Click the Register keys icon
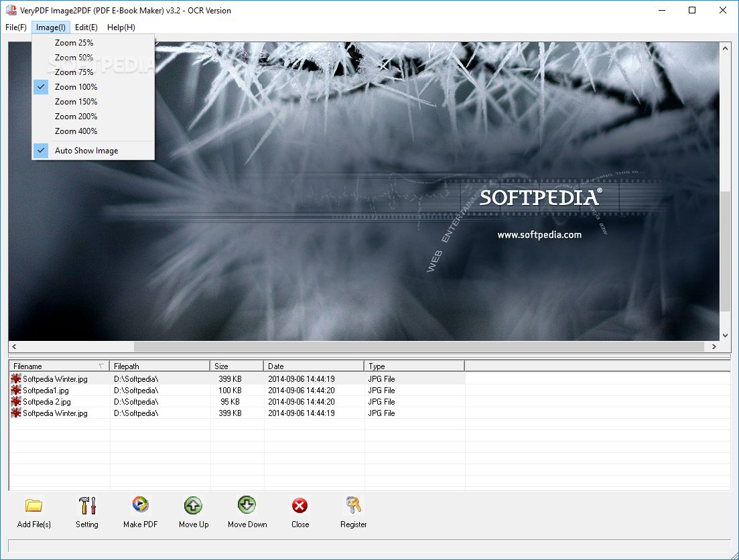 click(354, 505)
